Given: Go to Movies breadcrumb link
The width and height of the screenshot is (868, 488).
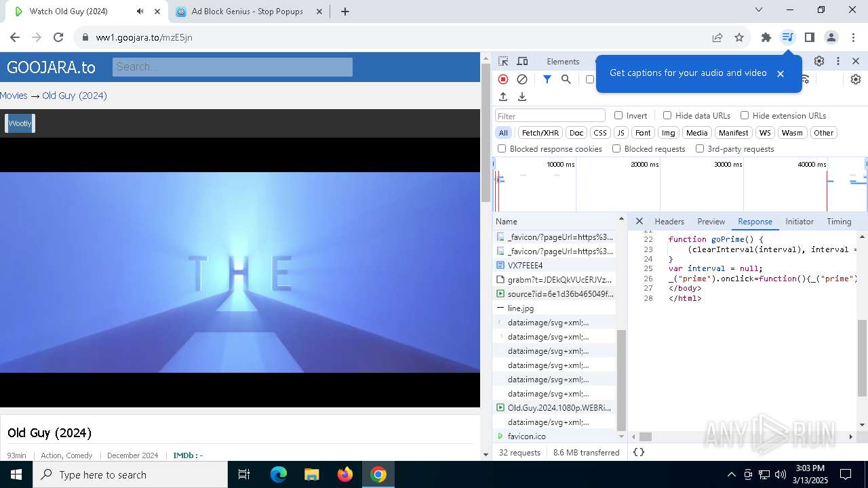Looking at the screenshot, I should point(14,96).
